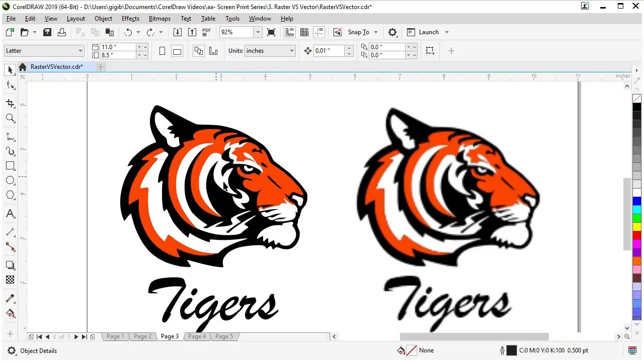The image size is (644, 362).
Task: Select the Polygon tool
Action: click(10, 195)
